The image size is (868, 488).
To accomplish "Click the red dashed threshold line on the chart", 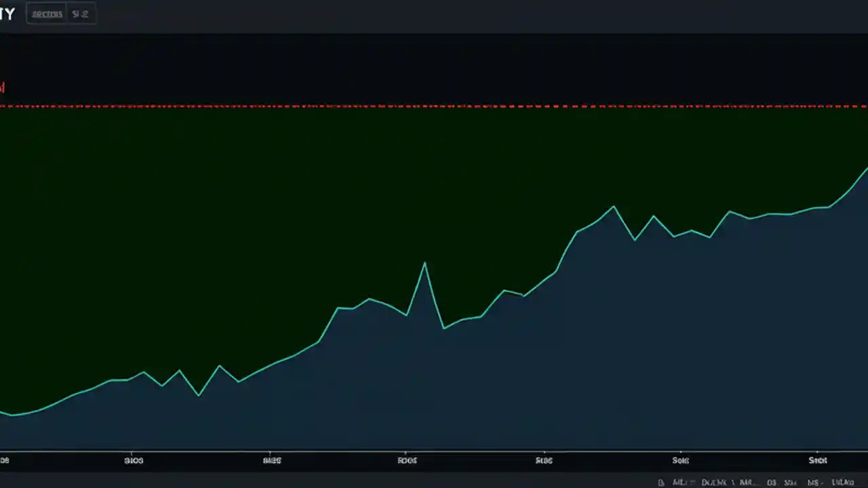I will click(x=434, y=106).
